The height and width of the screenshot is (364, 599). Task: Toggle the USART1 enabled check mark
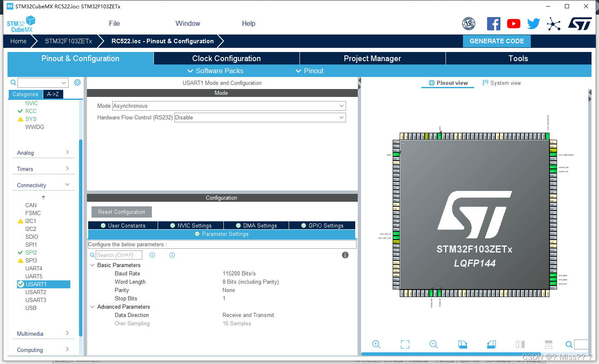(21, 284)
